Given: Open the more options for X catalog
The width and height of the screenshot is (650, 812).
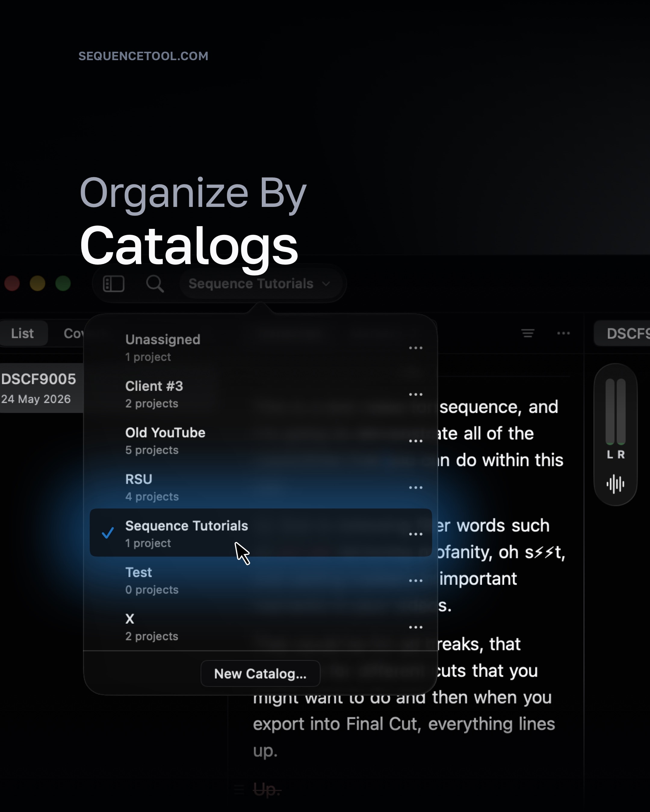Looking at the screenshot, I should coord(416,627).
